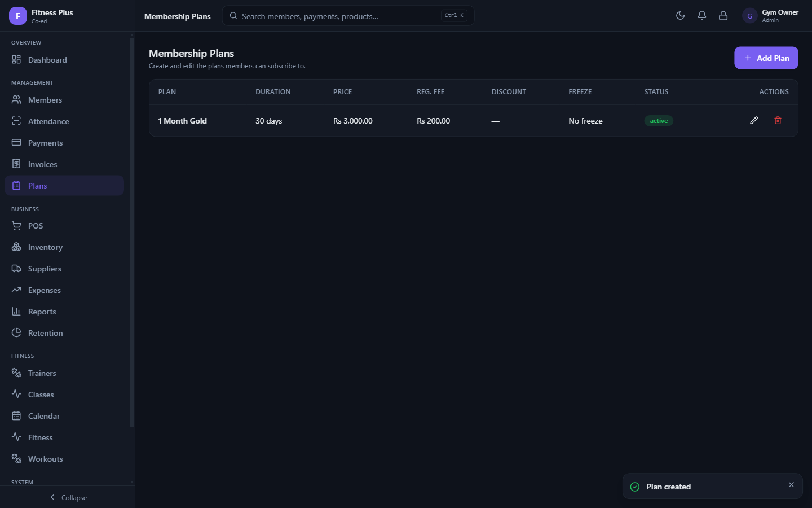The image size is (812, 508).
Task: Open the Fitness page
Action: pos(64,437)
